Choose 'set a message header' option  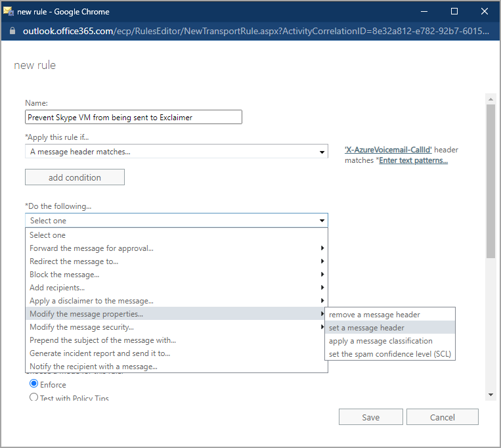pos(366,328)
